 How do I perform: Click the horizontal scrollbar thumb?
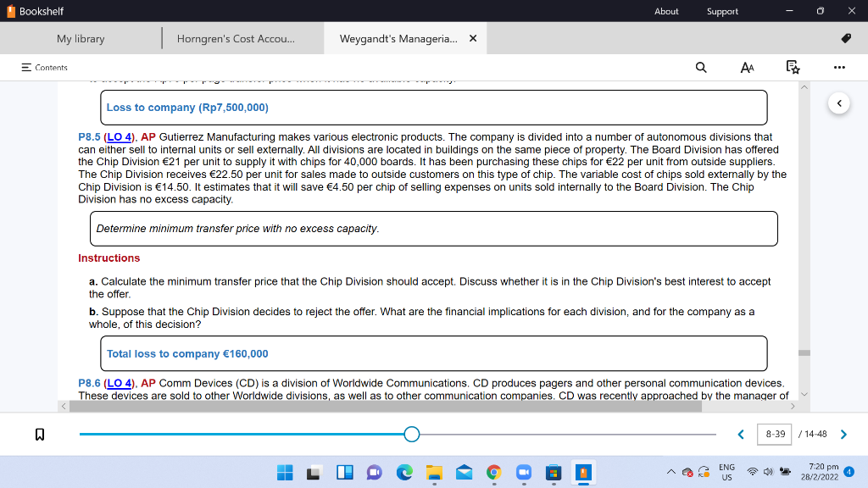click(x=386, y=406)
